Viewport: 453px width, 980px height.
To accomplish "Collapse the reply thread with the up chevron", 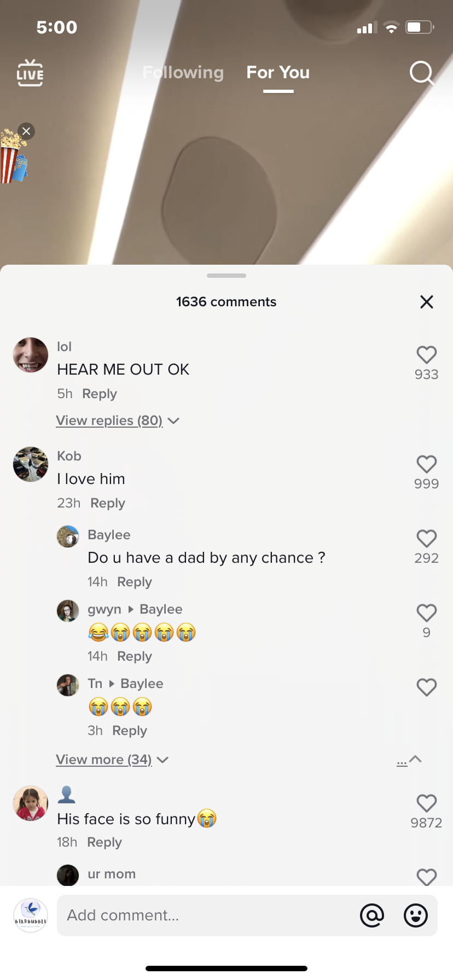I will tap(415, 759).
